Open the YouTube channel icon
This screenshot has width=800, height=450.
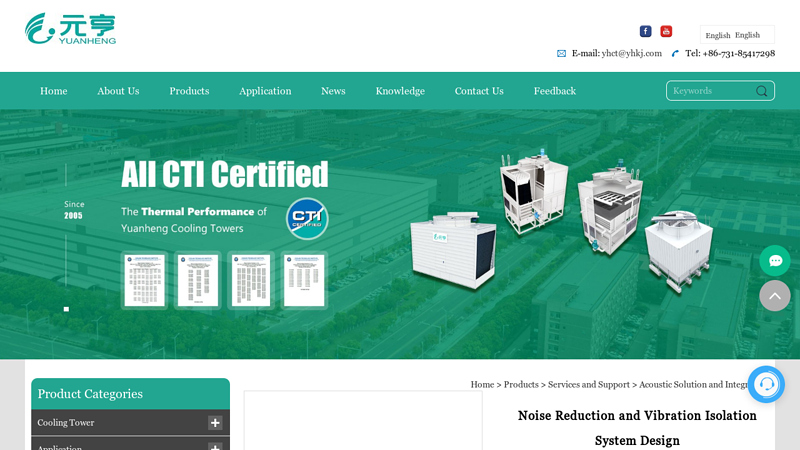pyautogui.click(x=666, y=31)
